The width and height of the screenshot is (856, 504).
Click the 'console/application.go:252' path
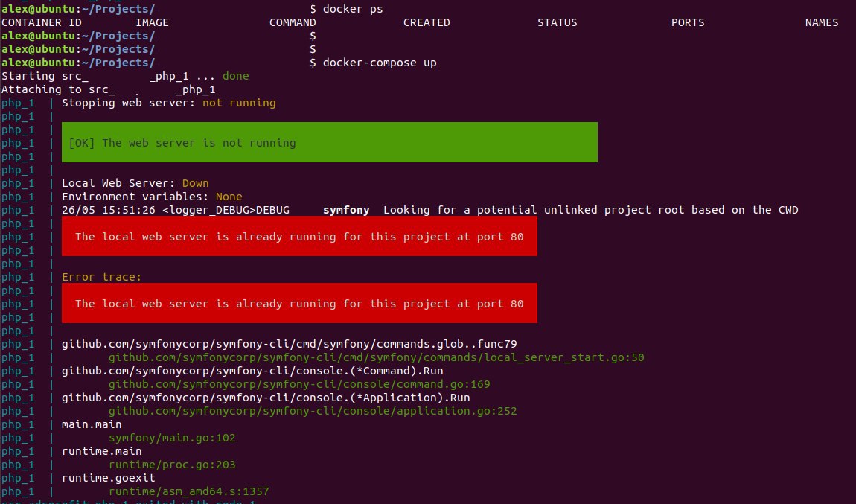point(313,411)
